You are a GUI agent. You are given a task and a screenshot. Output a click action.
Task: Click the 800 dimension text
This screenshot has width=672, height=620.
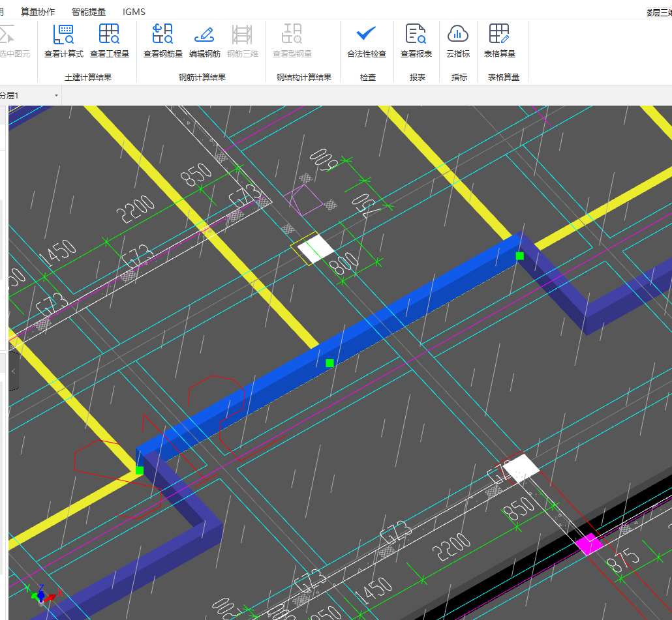(345, 263)
